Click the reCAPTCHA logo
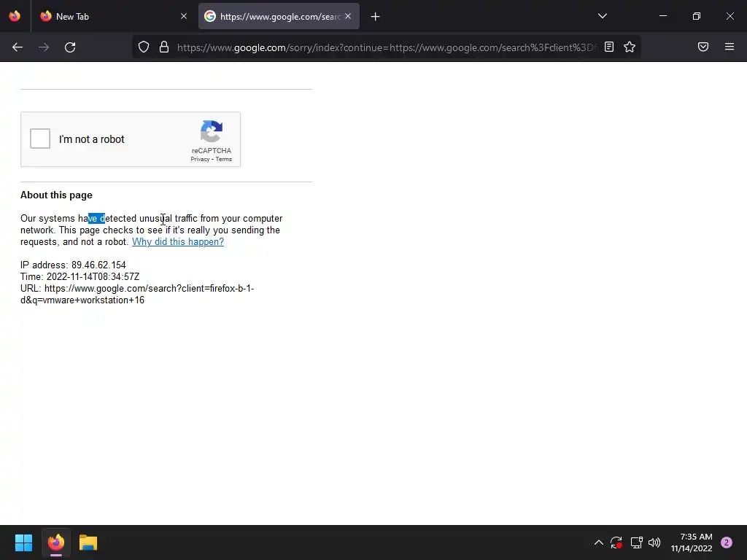Image resolution: width=747 pixels, height=560 pixels. (x=212, y=131)
